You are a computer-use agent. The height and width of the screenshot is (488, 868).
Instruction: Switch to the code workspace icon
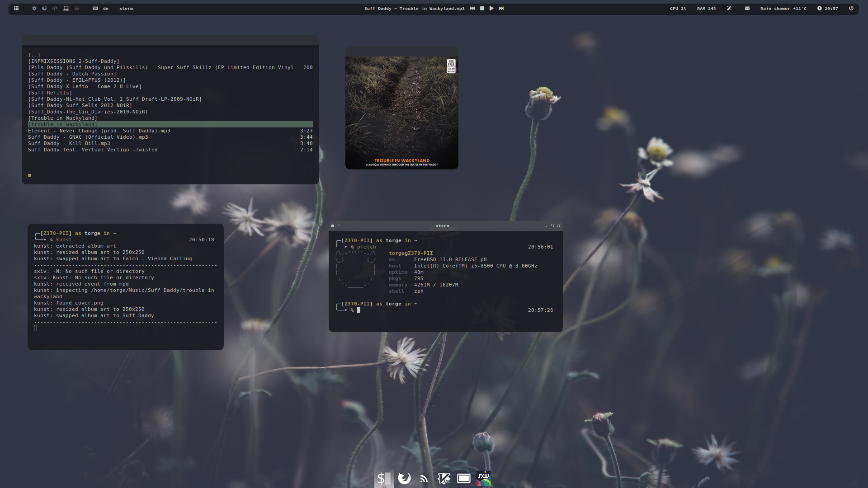click(x=55, y=8)
